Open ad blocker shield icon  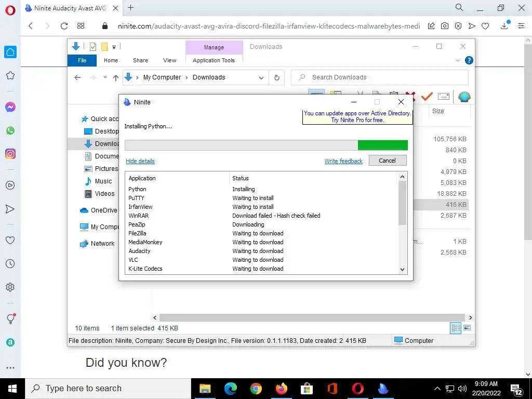(x=458, y=26)
